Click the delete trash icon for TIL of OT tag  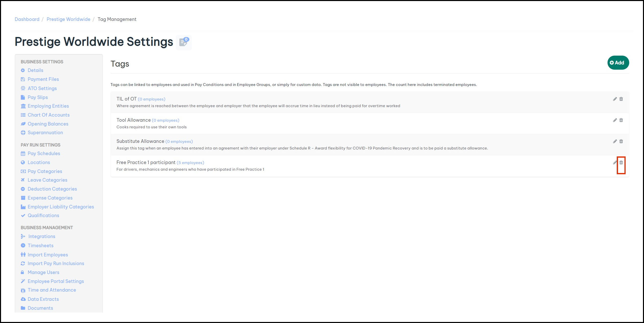pyautogui.click(x=621, y=99)
